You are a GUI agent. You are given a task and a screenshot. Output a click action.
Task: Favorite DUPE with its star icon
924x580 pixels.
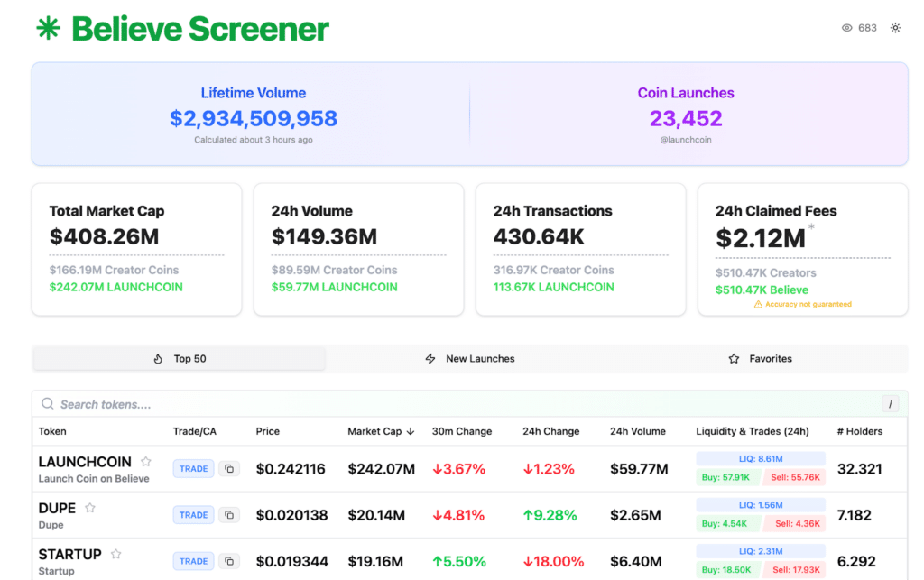tap(90, 508)
